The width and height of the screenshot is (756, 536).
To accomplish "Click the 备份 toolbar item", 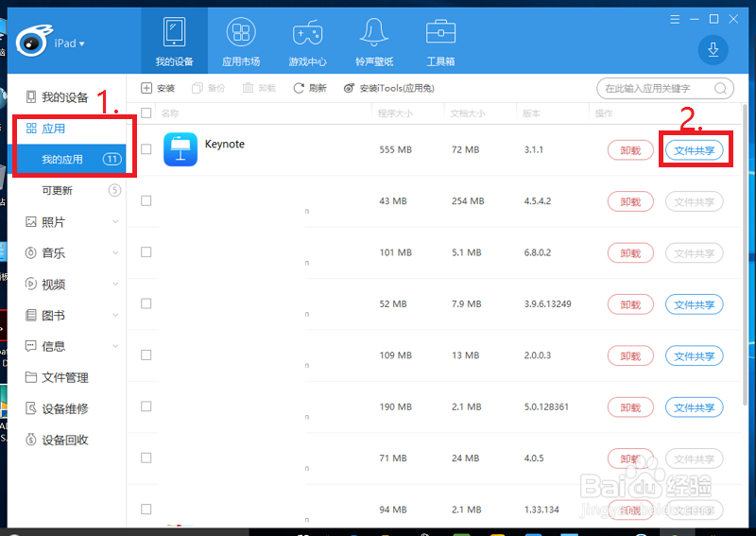I will click(x=208, y=88).
